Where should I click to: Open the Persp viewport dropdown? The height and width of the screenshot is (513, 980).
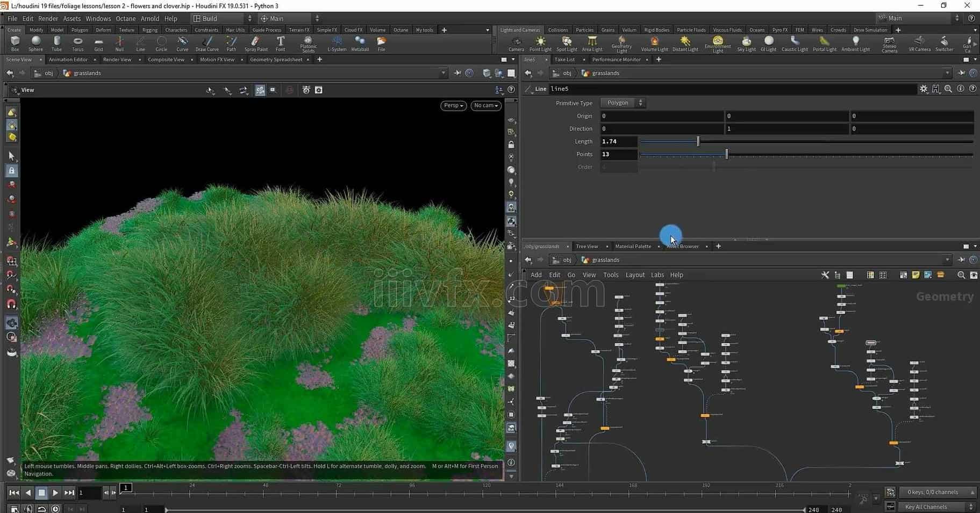click(x=453, y=106)
